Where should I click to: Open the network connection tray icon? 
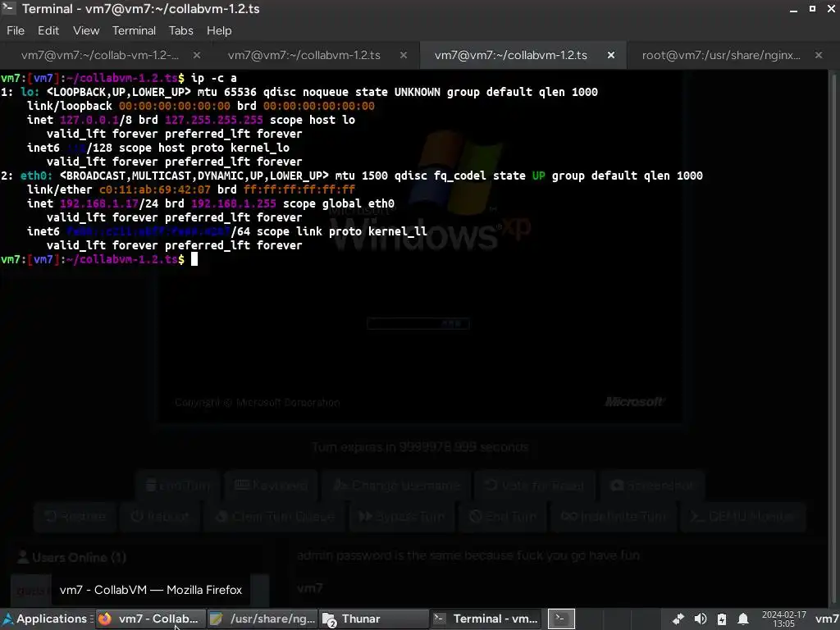(678, 619)
